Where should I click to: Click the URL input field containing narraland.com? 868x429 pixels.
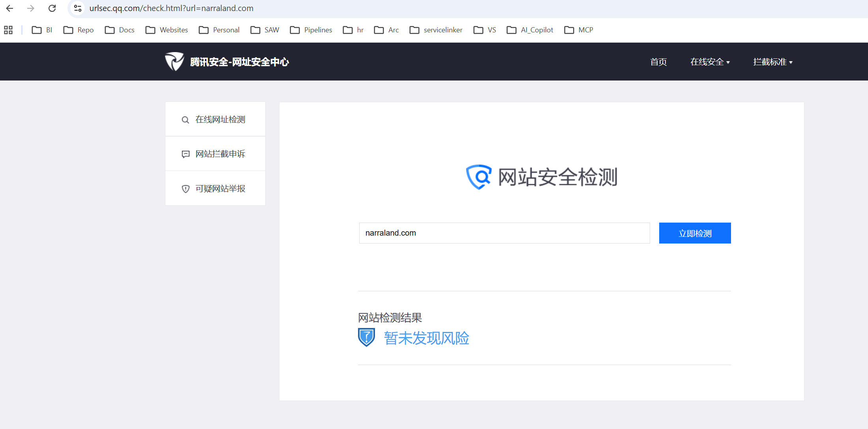coord(504,233)
